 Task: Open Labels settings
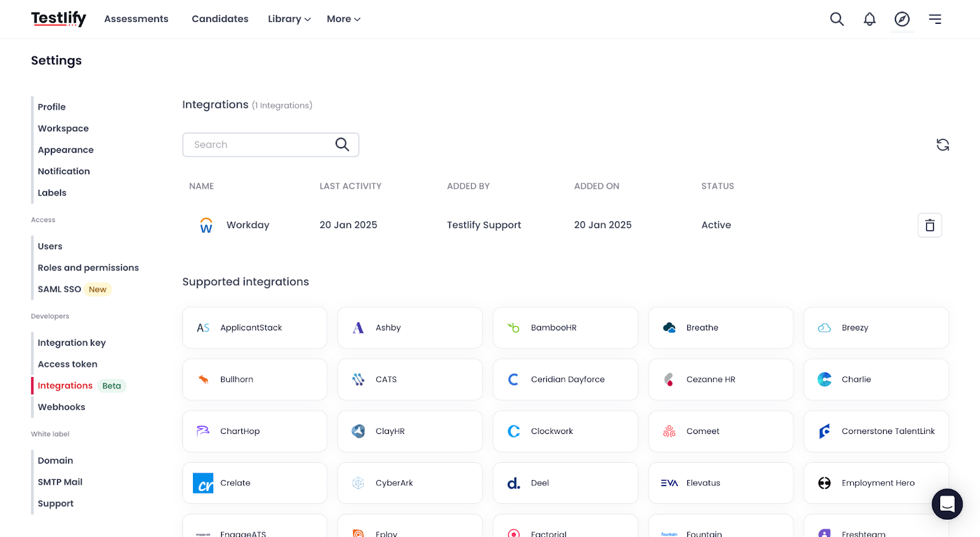pos(52,192)
